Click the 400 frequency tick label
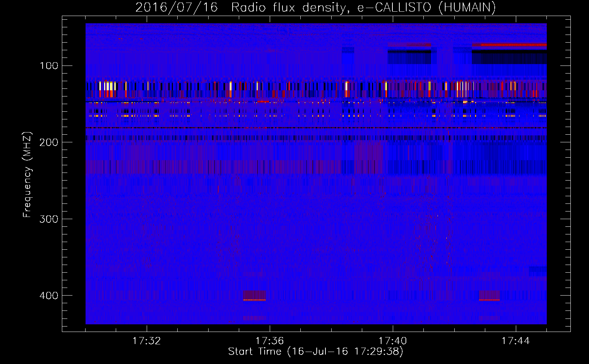Image resolution: width=589 pixels, height=364 pixels. click(x=49, y=296)
